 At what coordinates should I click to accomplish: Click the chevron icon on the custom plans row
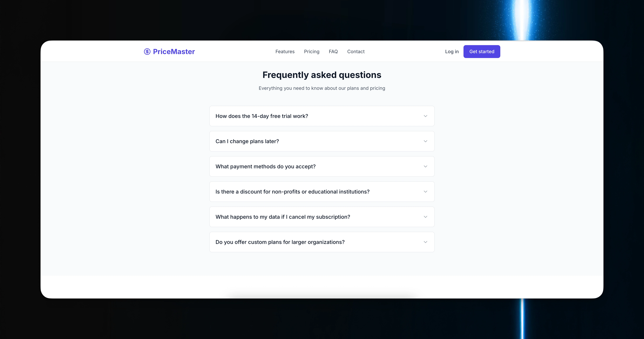click(425, 242)
